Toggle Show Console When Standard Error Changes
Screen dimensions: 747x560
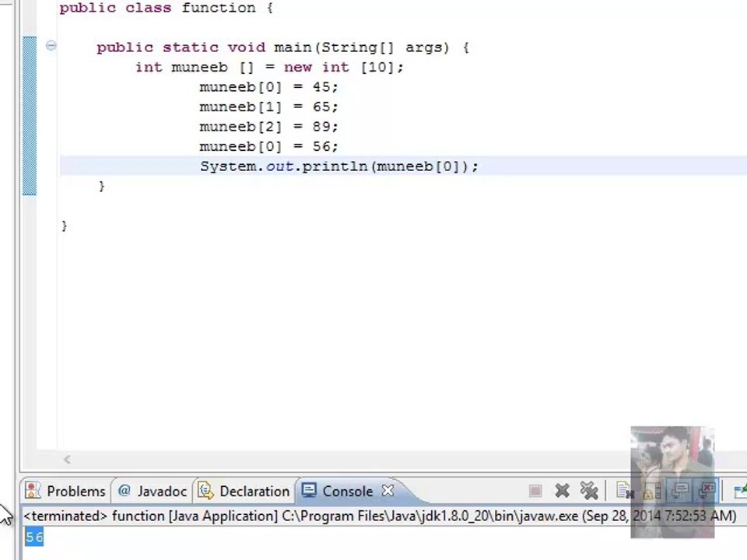pyautogui.click(x=707, y=491)
